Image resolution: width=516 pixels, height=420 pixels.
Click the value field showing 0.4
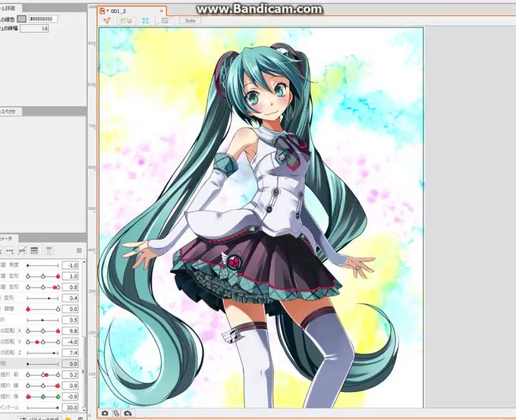pyautogui.click(x=70, y=298)
